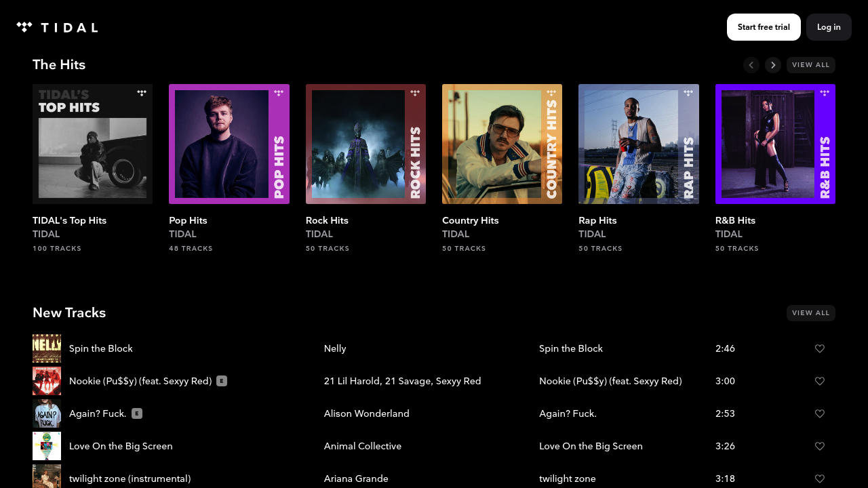
Task: Select the Country Hits playlist title
Action: pyautogui.click(x=469, y=220)
